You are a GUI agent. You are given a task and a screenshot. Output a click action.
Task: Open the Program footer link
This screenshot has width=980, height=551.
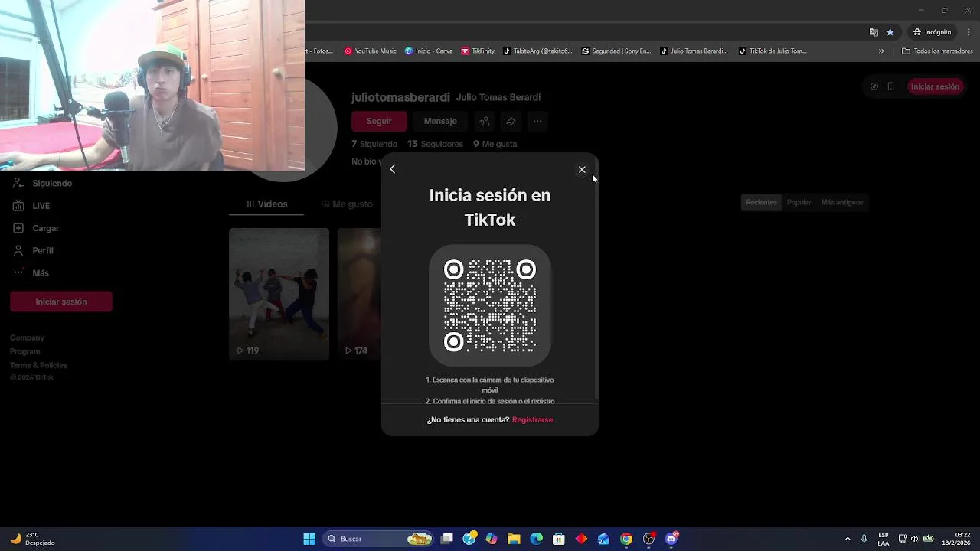click(24, 351)
